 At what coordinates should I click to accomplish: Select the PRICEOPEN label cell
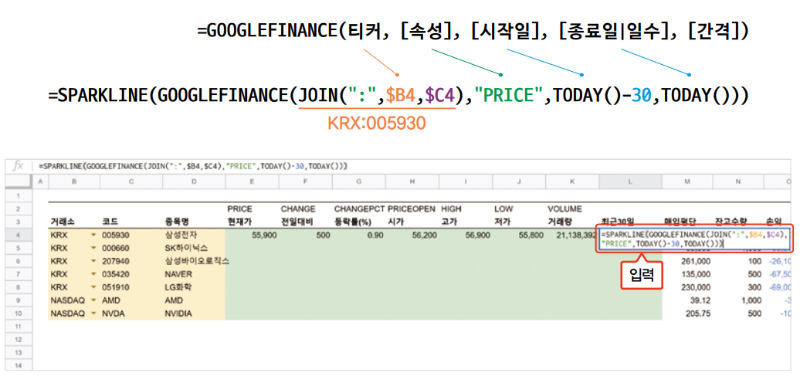412,209
